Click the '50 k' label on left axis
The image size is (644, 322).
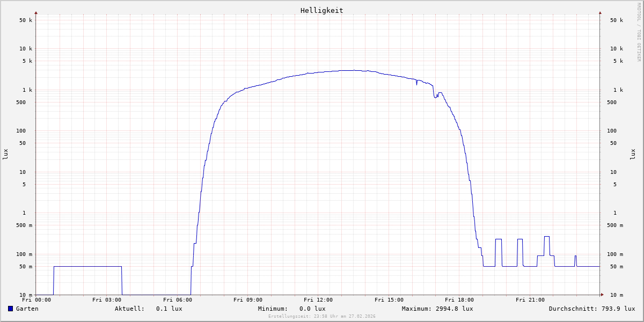pyautogui.click(x=26, y=20)
